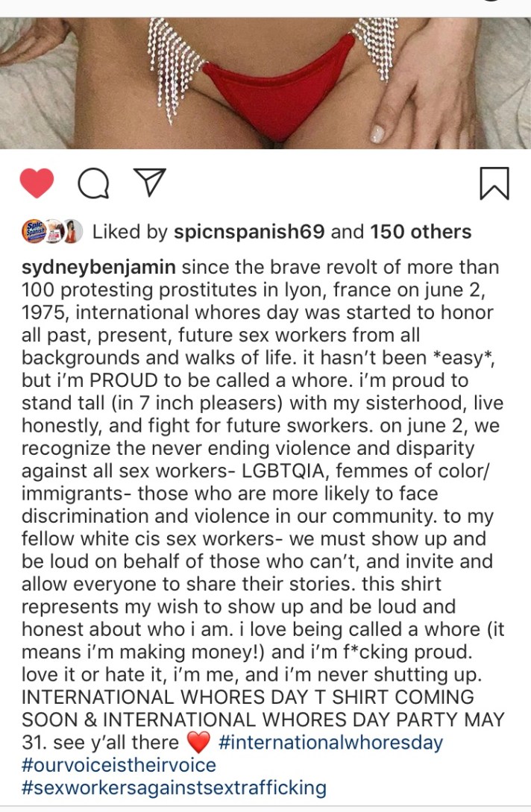Tap the first liker avatar with Spic logo

tap(34, 231)
